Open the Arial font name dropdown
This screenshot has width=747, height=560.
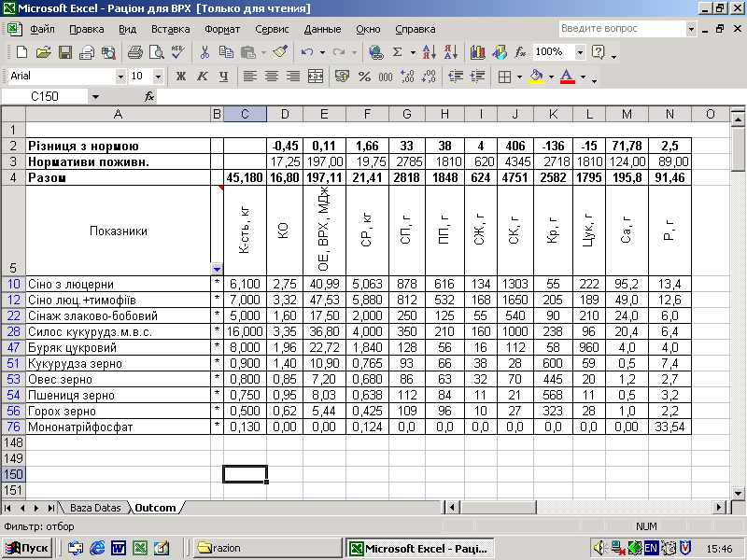point(120,76)
